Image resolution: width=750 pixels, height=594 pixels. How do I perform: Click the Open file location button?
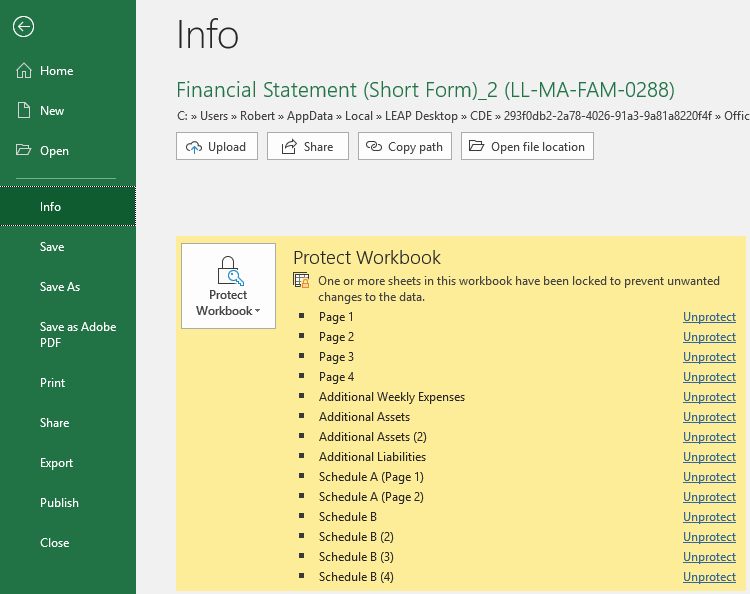527,146
